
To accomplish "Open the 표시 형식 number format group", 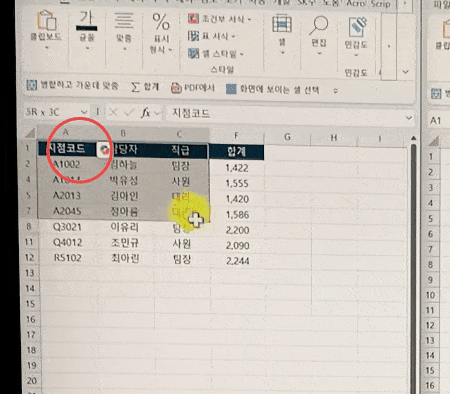I will pyautogui.click(x=161, y=33).
